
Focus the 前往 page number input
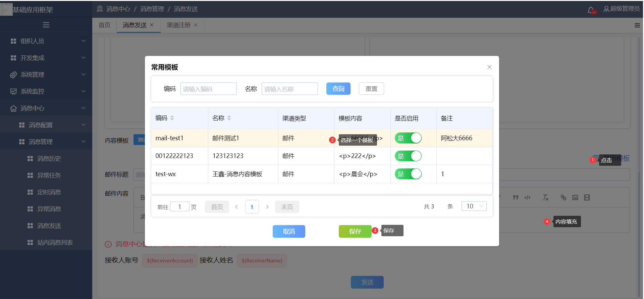click(x=180, y=206)
